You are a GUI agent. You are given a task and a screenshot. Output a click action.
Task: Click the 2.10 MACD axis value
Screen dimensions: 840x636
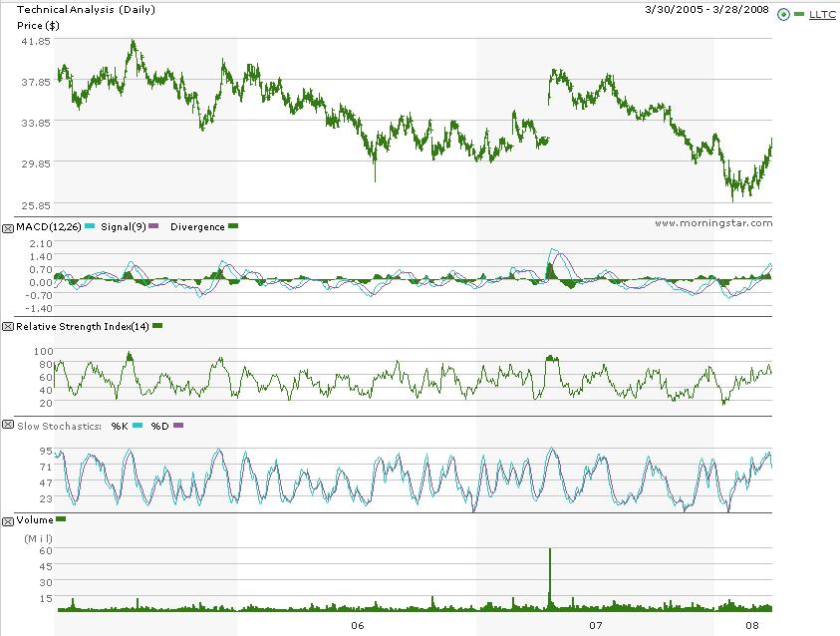[x=41, y=244]
